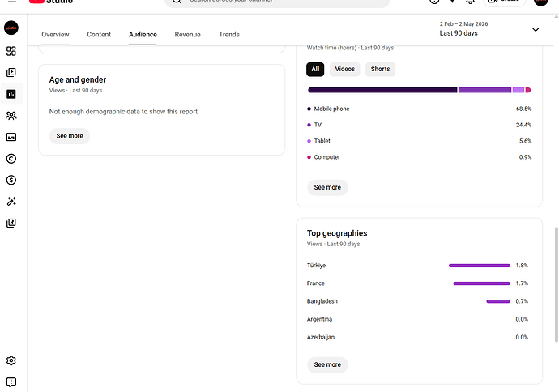
Task: Click the Computer row label
Action: [x=327, y=157]
